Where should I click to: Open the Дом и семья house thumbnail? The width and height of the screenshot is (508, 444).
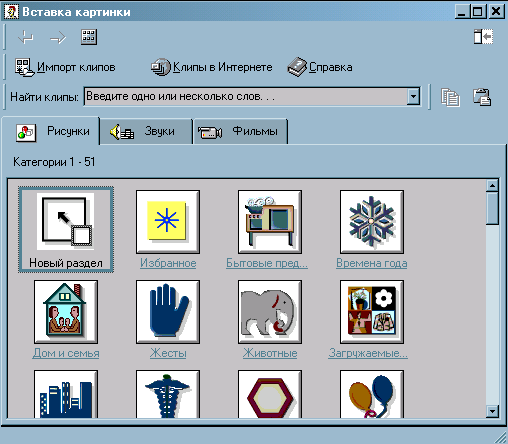click(66, 312)
